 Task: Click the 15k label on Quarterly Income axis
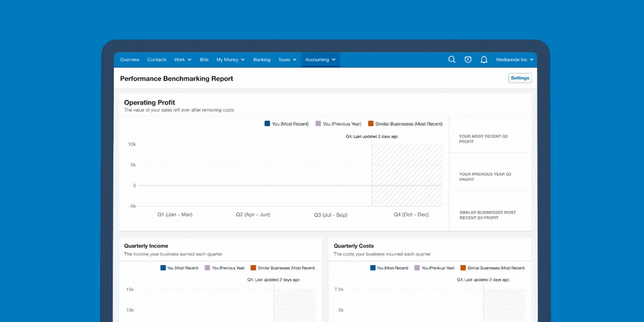pyautogui.click(x=130, y=290)
